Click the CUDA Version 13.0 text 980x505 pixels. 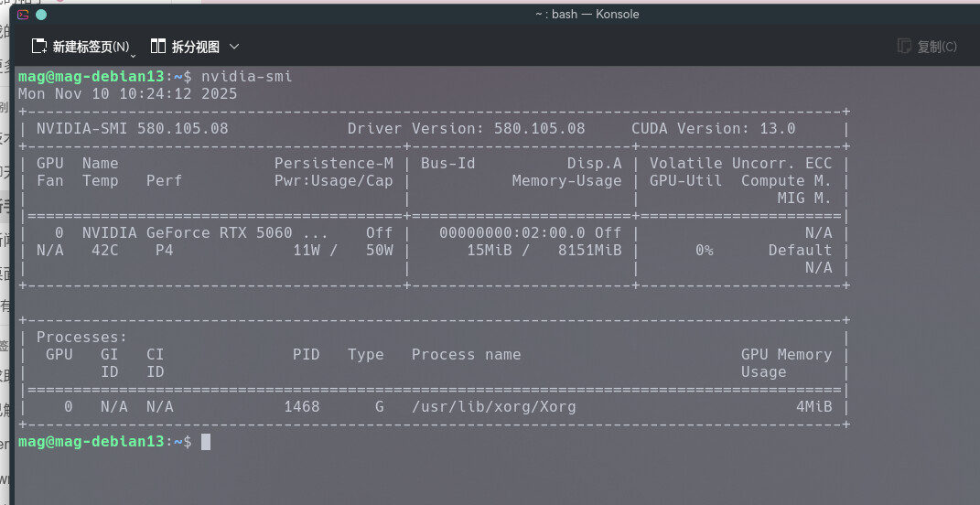click(713, 129)
